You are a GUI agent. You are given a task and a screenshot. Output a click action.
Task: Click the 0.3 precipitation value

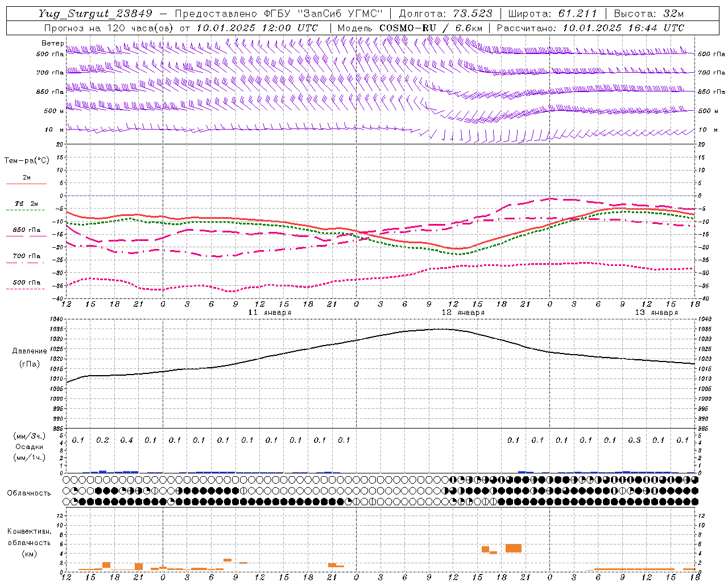point(634,440)
